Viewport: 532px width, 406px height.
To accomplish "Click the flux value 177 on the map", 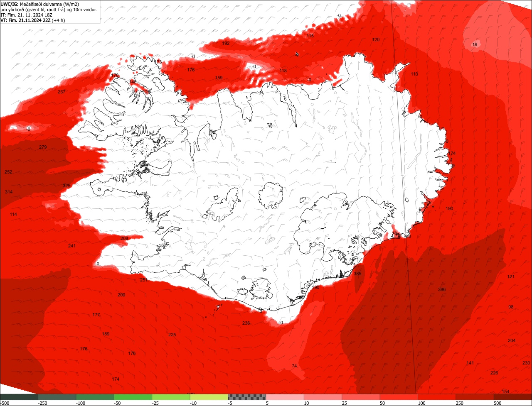I will pos(96,315).
